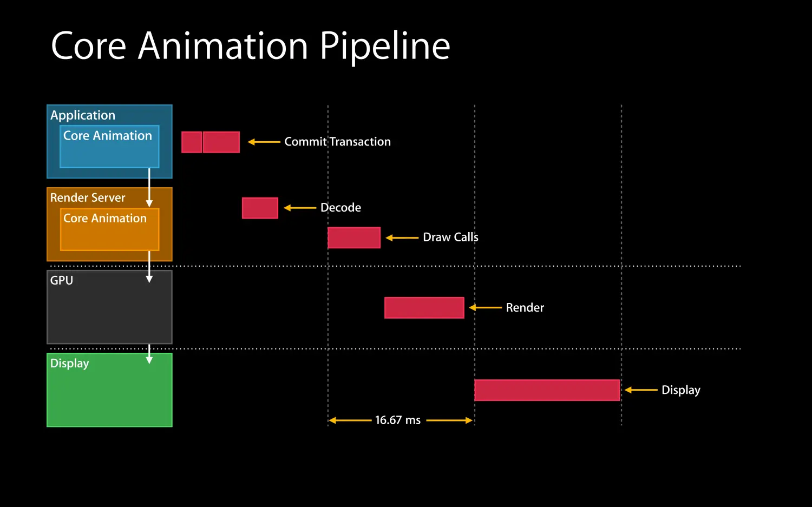Image resolution: width=812 pixels, height=507 pixels.
Task: Click the yellow arrow pointing at Commit Transaction bar
Action: coord(264,142)
